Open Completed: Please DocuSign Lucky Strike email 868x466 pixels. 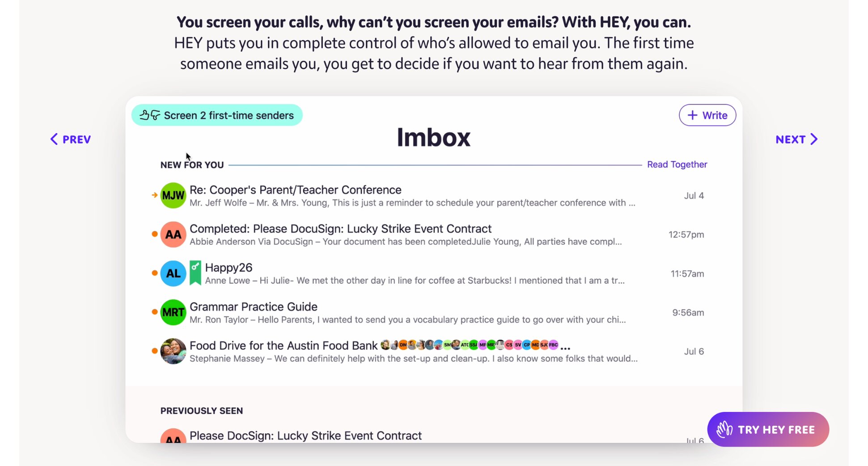(341, 229)
